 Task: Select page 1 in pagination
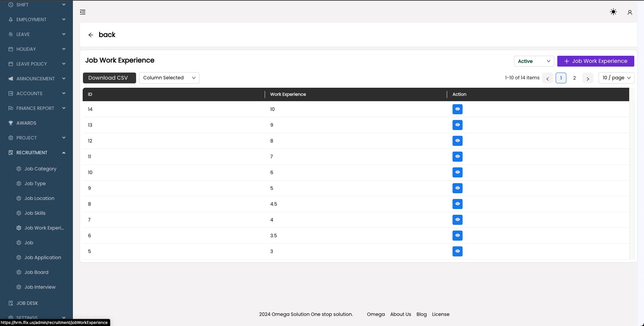coord(561,78)
